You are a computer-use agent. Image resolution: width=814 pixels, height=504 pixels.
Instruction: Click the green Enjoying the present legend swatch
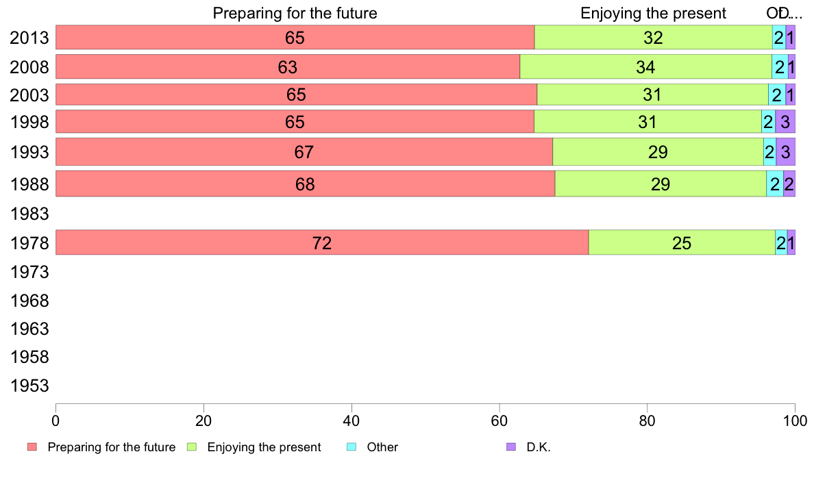tap(192, 447)
